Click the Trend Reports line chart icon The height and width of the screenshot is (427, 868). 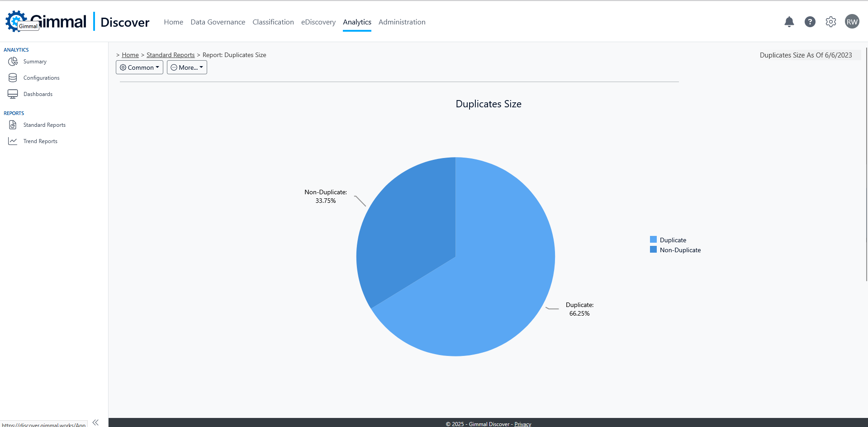[13, 141]
